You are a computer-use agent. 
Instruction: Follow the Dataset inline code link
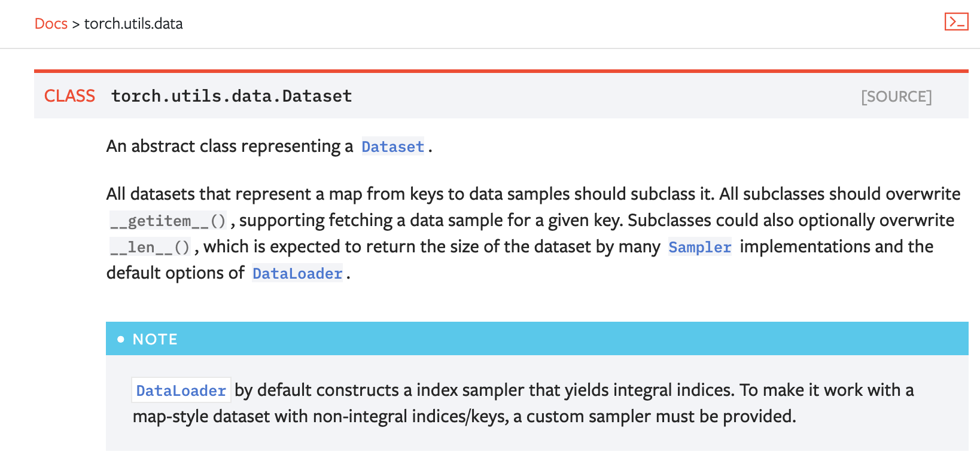coord(392,147)
